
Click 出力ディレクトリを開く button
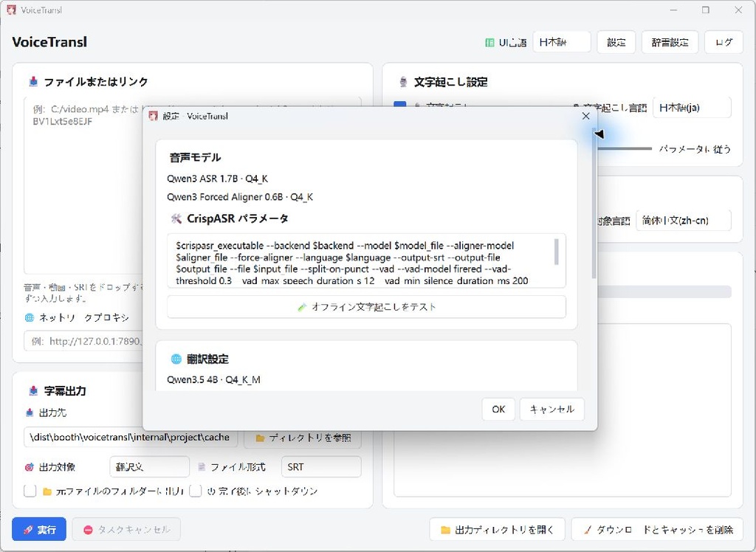coord(497,529)
